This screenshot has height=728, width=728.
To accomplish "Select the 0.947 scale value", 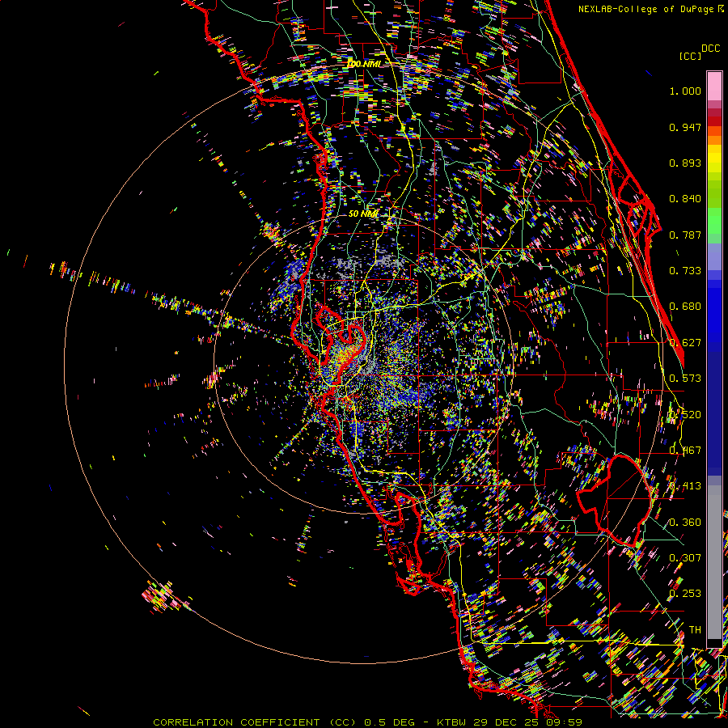I will [x=685, y=127].
